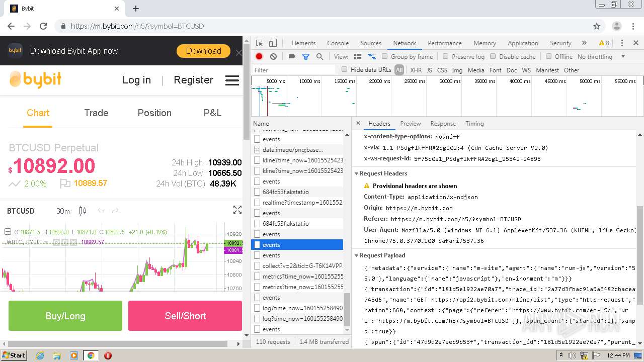Open the Bybit hamburger menu
The width and height of the screenshot is (644, 362).
click(x=232, y=80)
